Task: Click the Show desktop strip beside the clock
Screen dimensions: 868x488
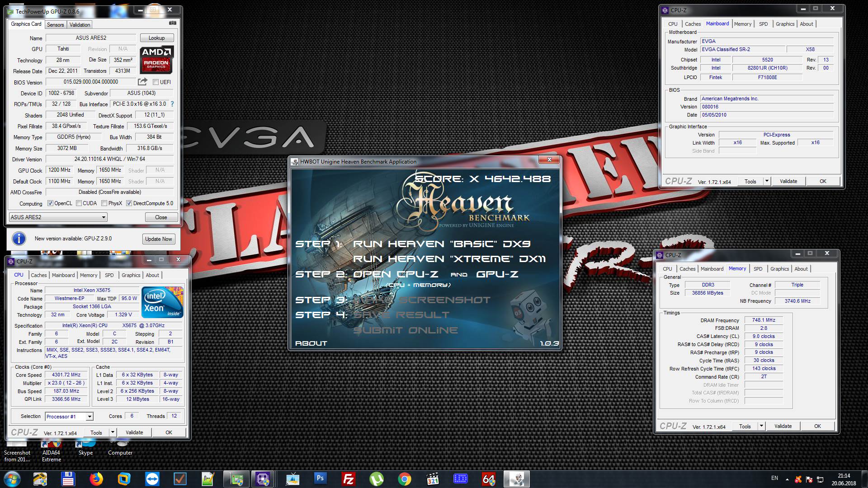Action: coord(864,479)
